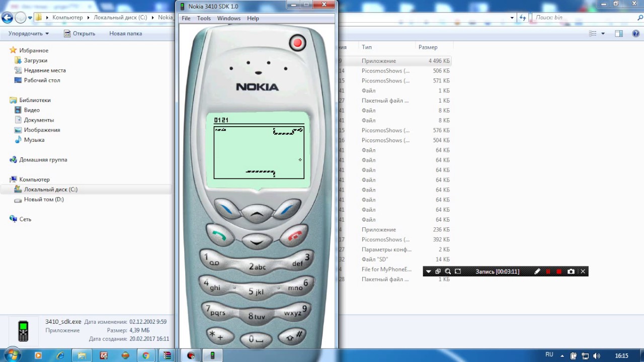
Task: Open the Tools menu in Nokia SDK
Action: pos(204,18)
